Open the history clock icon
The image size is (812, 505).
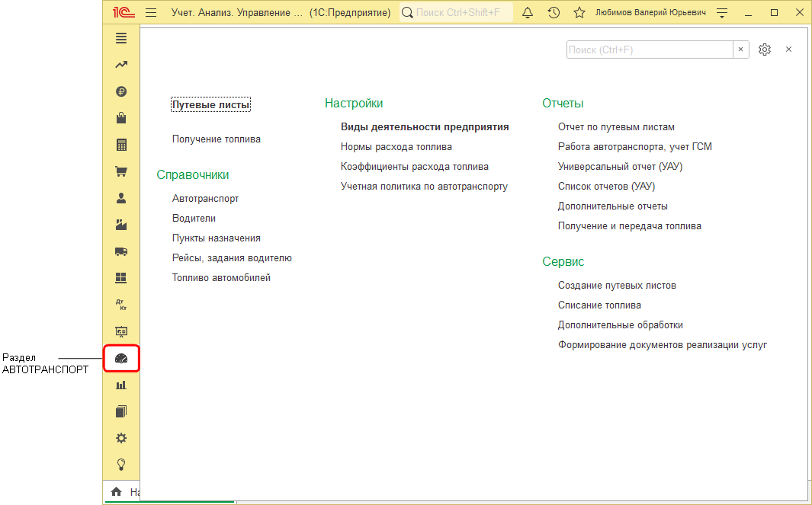pyautogui.click(x=554, y=13)
